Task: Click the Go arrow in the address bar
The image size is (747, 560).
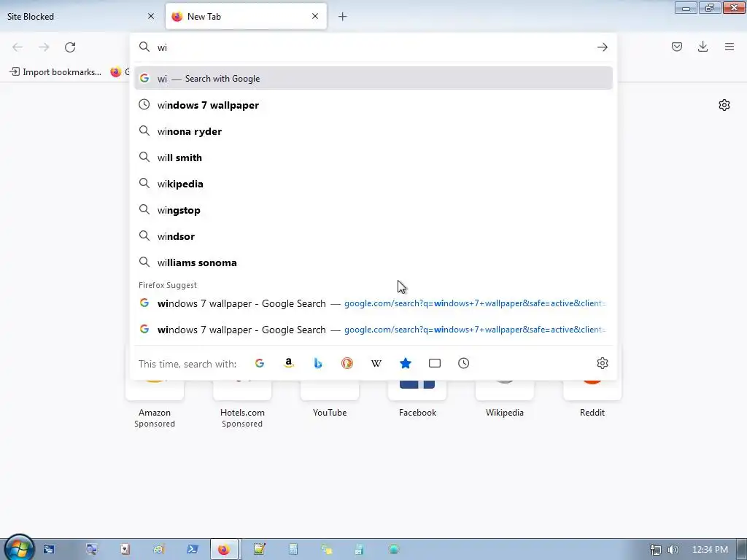Action: [x=602, y=47]
